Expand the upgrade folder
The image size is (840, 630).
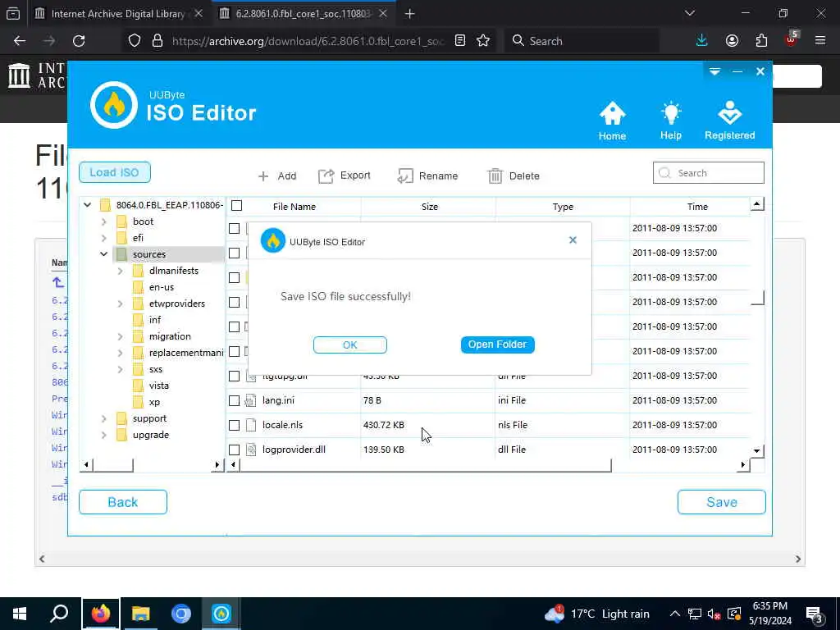pyautogui.click(x=104, y=435)
